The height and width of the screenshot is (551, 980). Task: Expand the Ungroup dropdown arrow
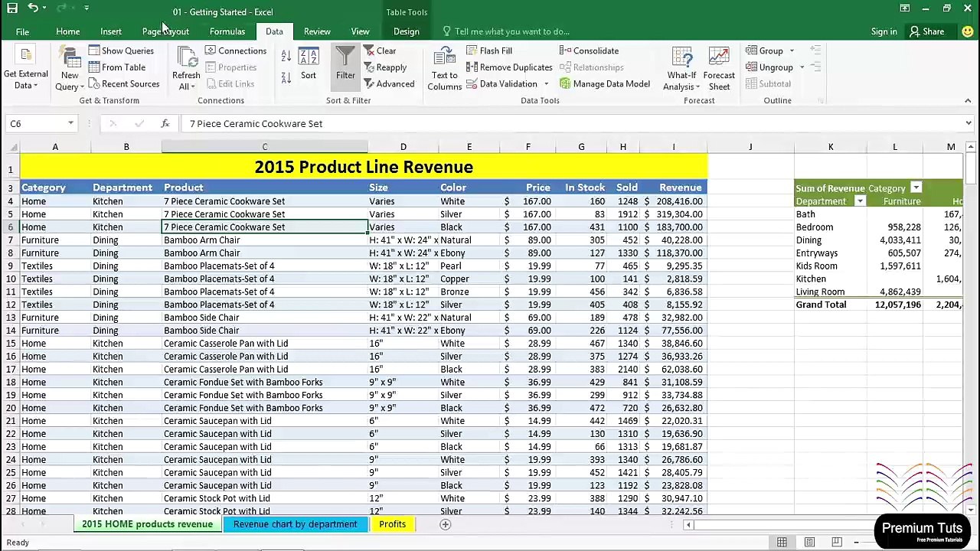pos(802,67)
